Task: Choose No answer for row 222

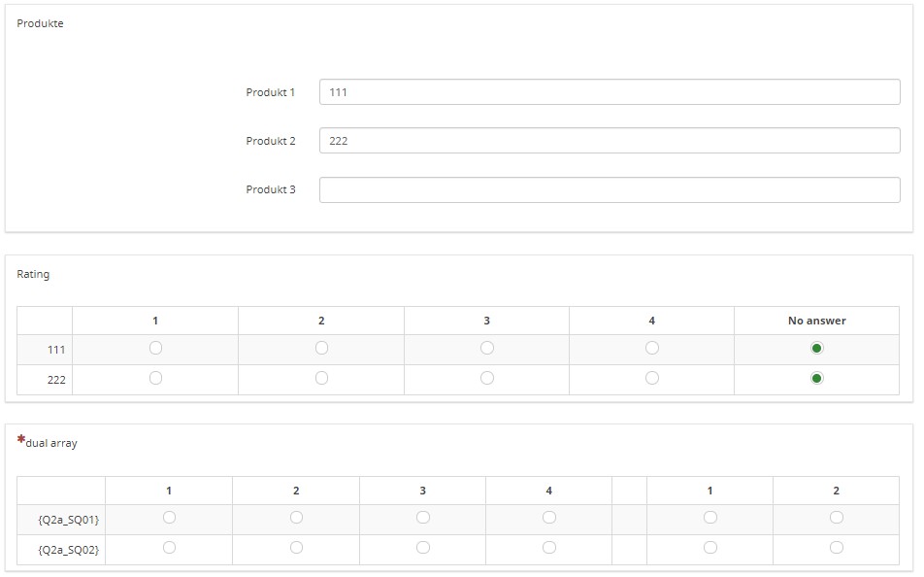Action: coord(817,378)
